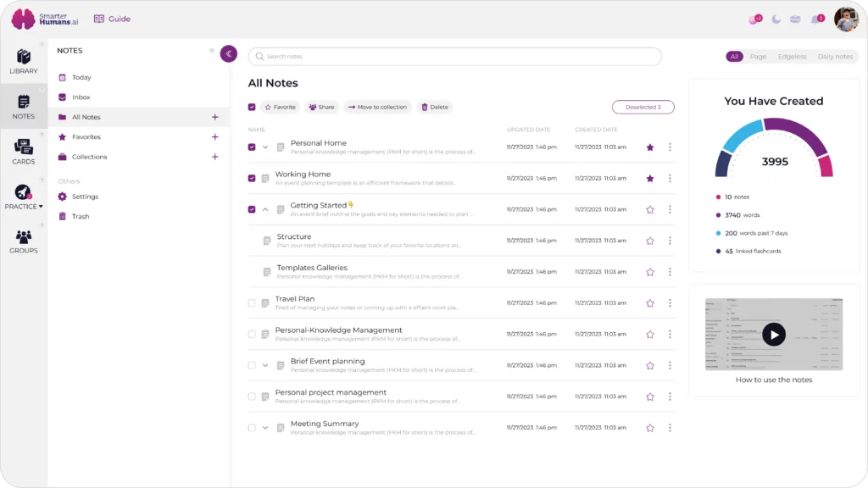The height and width of the screenshot is (488, 868).
Task: Play the How to use notes video
Action: [x=773, y=334]
